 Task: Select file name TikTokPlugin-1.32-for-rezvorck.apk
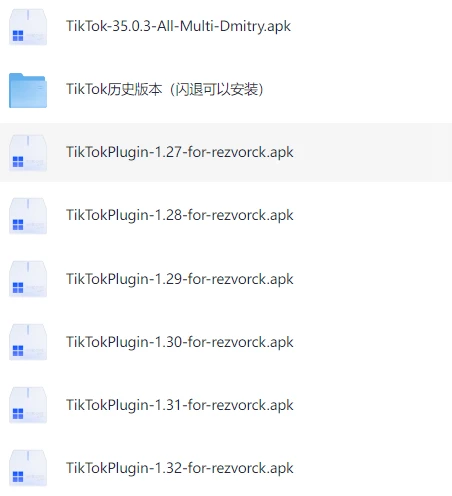(x=180, y=468)
